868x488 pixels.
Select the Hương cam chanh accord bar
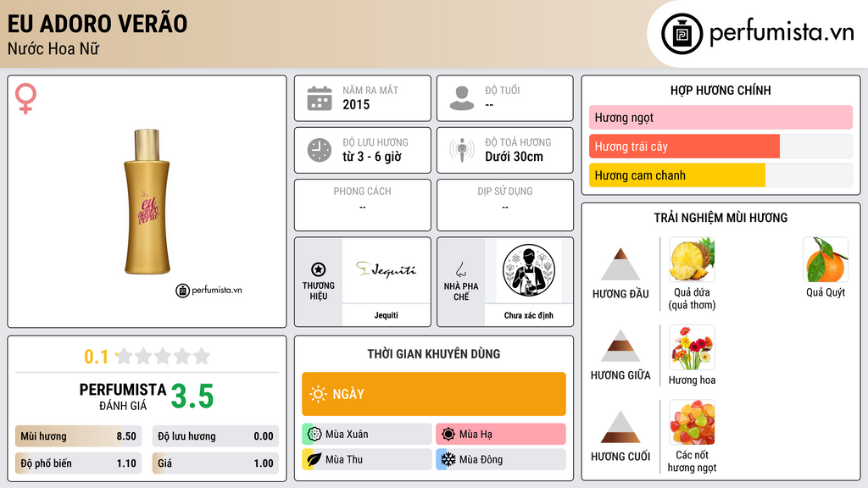(721, 175)
